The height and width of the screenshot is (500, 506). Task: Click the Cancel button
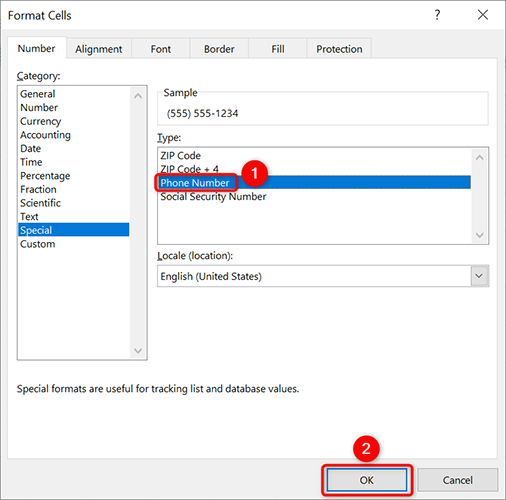pyautogui.click(x=458, y=480)
